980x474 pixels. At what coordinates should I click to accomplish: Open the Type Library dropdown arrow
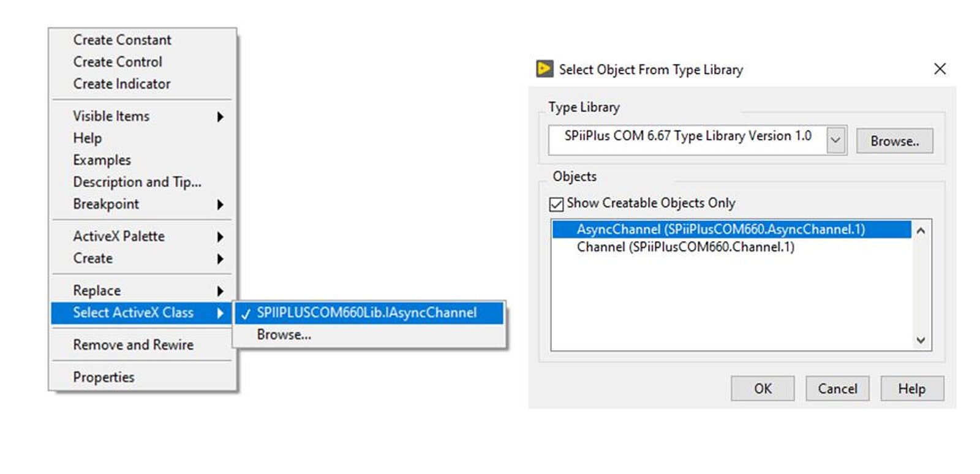[835, 141]
